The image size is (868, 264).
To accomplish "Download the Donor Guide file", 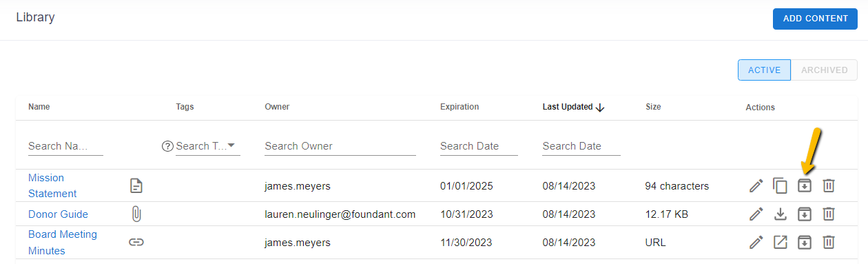I will [780, 214].
